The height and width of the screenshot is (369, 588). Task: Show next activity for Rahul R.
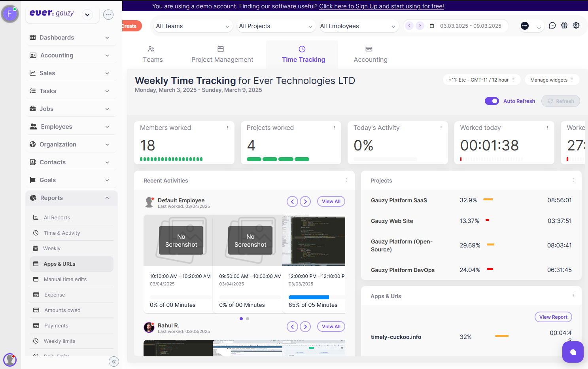(x=305, y=327)
